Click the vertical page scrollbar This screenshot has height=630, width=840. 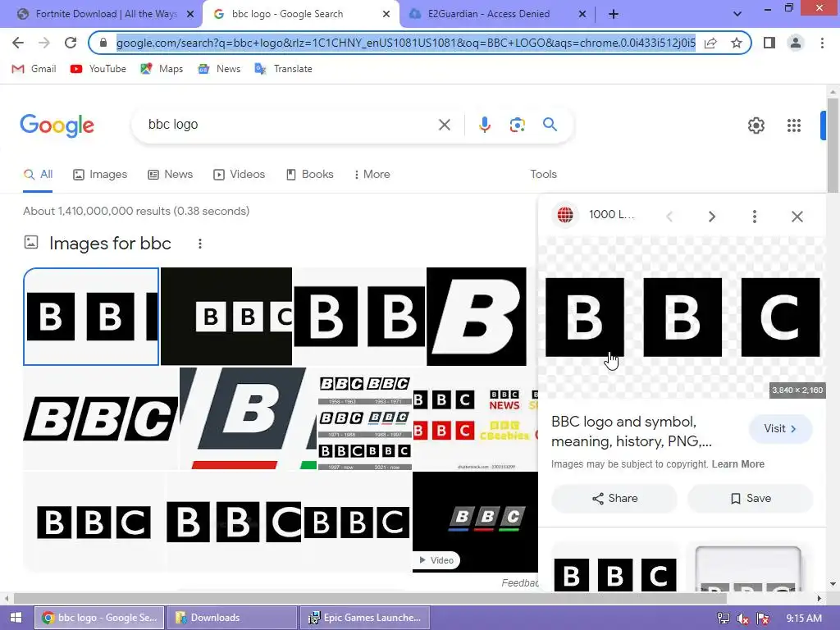pos(833,144)
